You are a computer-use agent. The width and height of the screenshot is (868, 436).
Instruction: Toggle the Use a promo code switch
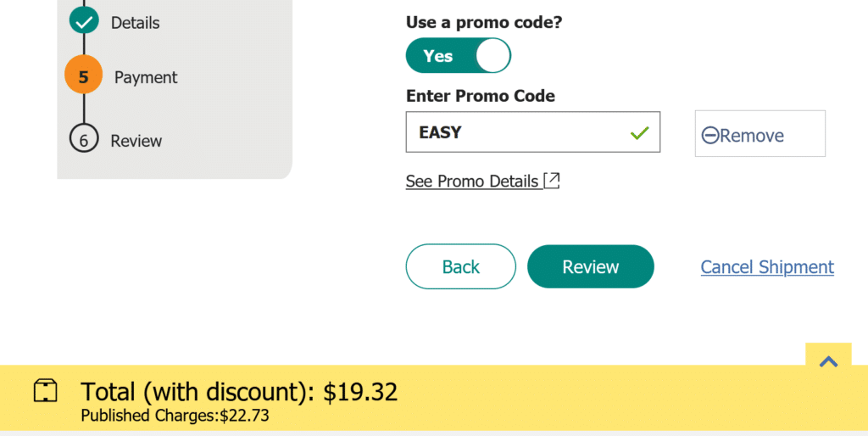[459, 55]
